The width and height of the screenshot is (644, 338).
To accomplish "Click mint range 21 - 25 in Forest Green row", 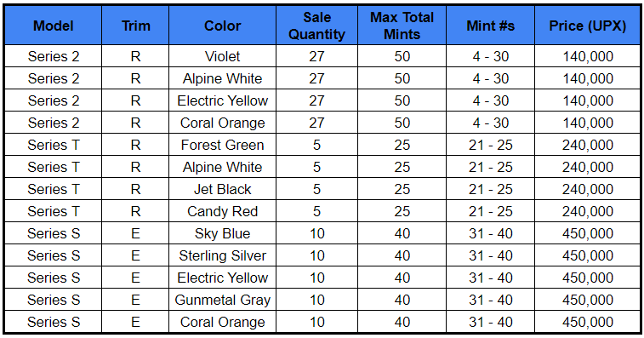I will tap(490, 145).
